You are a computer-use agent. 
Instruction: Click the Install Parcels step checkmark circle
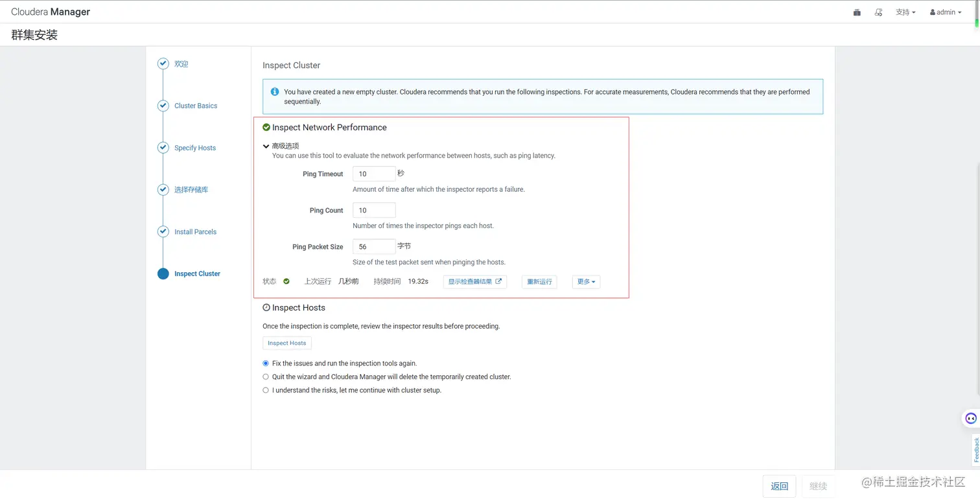pos(163,231)
